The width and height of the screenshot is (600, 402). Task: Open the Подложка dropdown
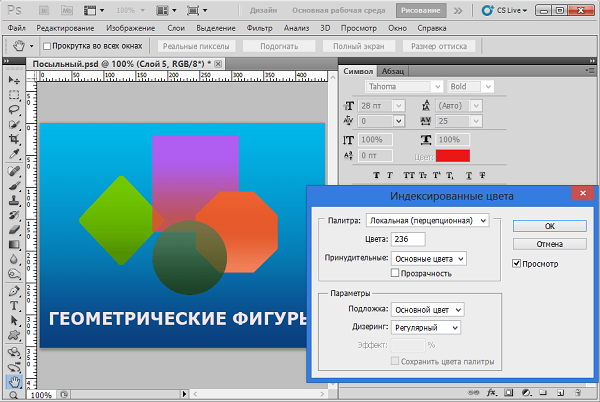click(x=427, y=310)
